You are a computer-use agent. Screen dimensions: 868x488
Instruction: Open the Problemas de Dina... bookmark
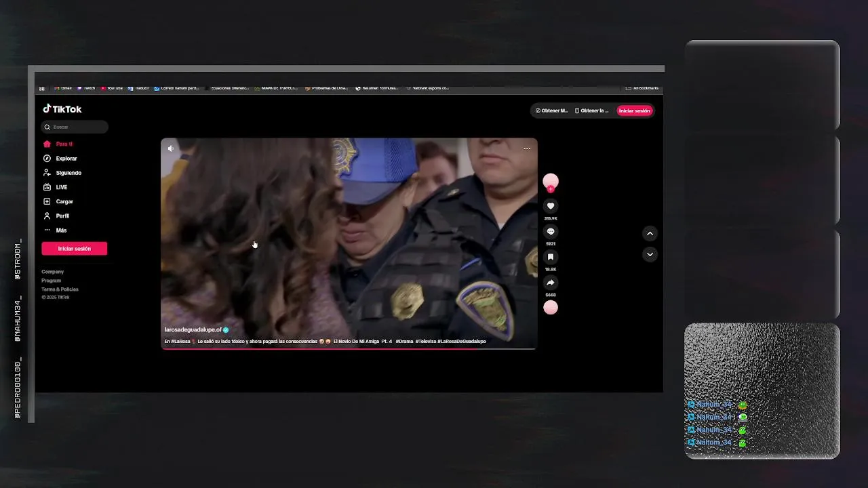pos(327,88)
